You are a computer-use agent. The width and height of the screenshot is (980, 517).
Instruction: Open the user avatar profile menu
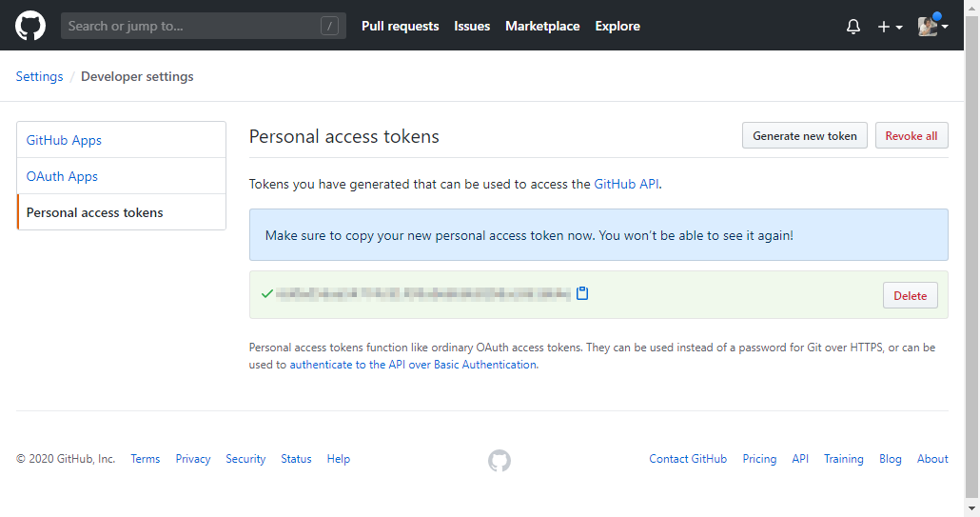click(932, 27)
